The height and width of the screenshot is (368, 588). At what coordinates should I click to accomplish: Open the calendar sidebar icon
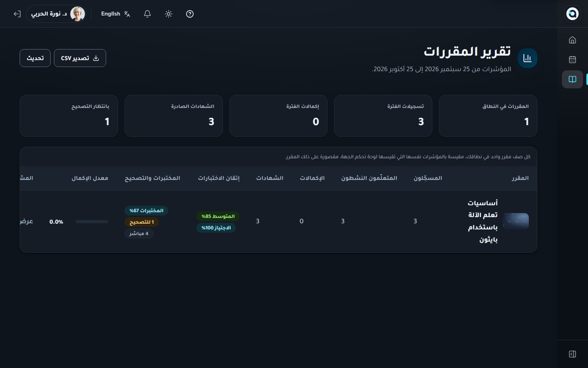pyautogui.click(x=572, y=60)
